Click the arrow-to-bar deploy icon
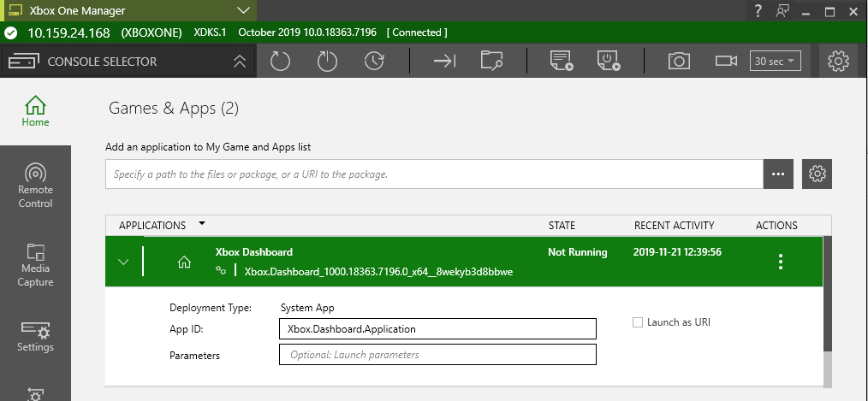Image resolution: width=868 pixels, height=401 pixels. (x=444, y=61)
